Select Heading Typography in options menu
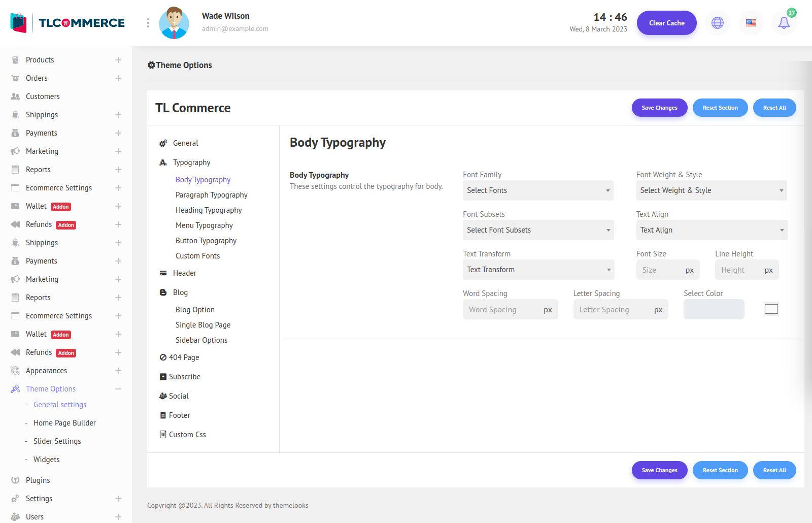This screenshot has height=523, width=812. tap(209, 210)
